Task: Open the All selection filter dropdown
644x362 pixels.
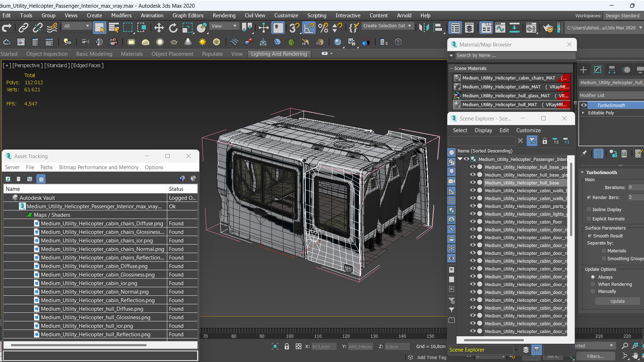Action: [x=76, y=26]
